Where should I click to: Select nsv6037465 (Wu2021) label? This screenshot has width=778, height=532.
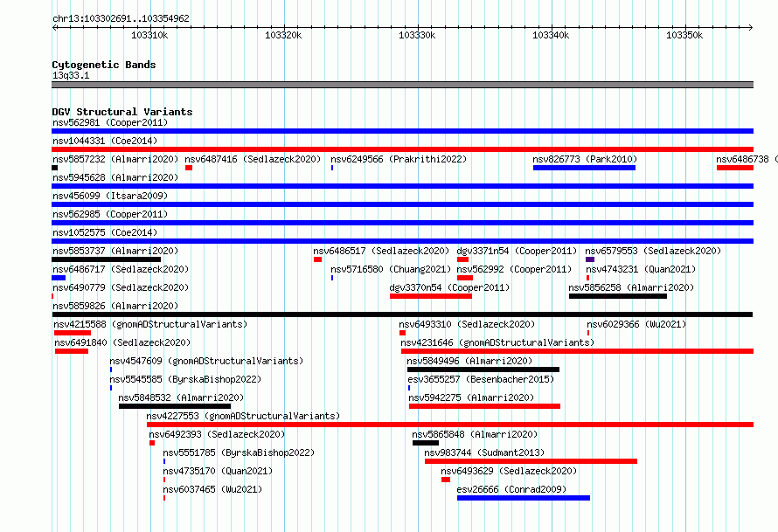tap(213, 489)
